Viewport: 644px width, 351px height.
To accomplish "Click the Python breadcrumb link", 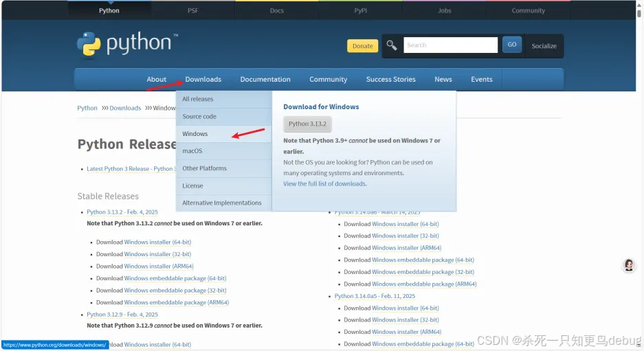I will (x=87, y=108).
